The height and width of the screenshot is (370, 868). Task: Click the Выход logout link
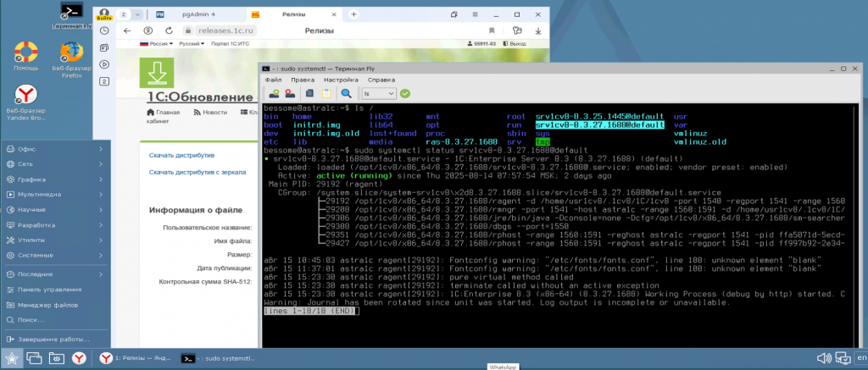[515, 43]
